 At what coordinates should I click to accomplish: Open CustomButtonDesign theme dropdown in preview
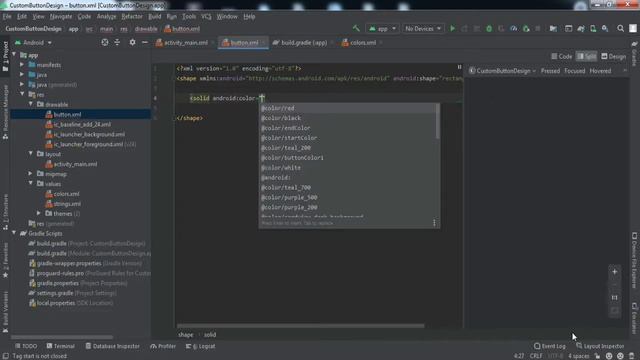coord(502,71)
